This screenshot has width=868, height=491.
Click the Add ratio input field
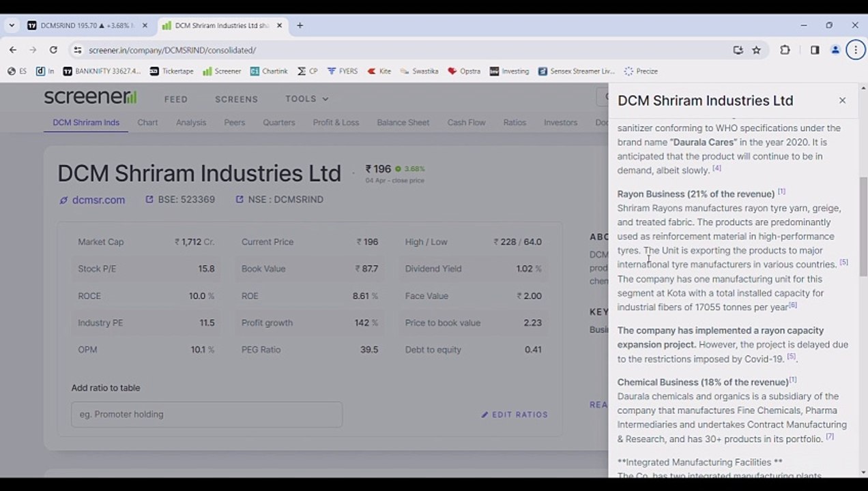[x=207, y=414]
